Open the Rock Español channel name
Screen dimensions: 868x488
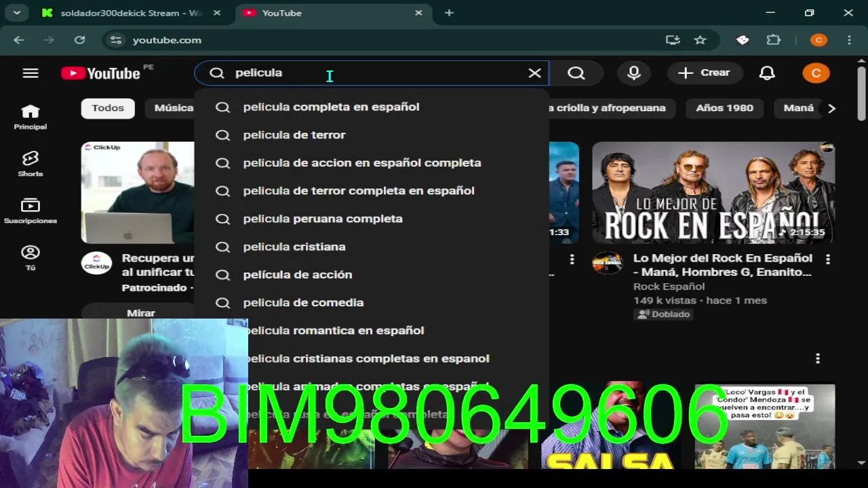point(669,287)
